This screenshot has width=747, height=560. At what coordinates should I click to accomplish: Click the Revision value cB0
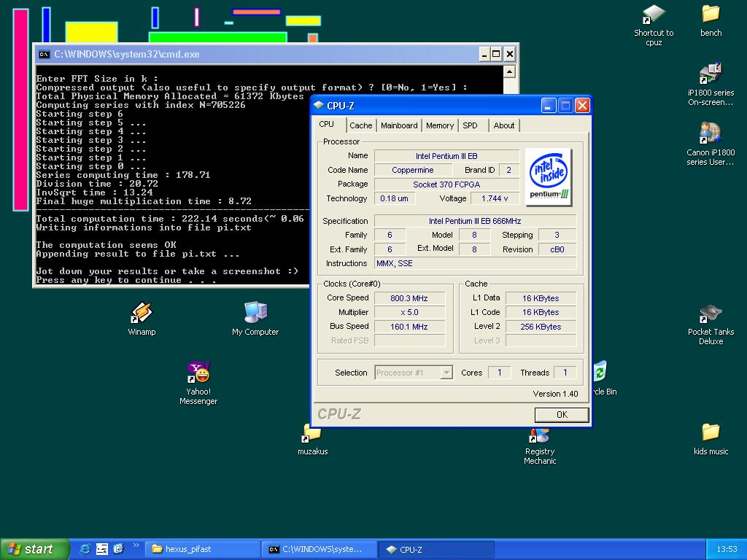(x=557, y=249)
